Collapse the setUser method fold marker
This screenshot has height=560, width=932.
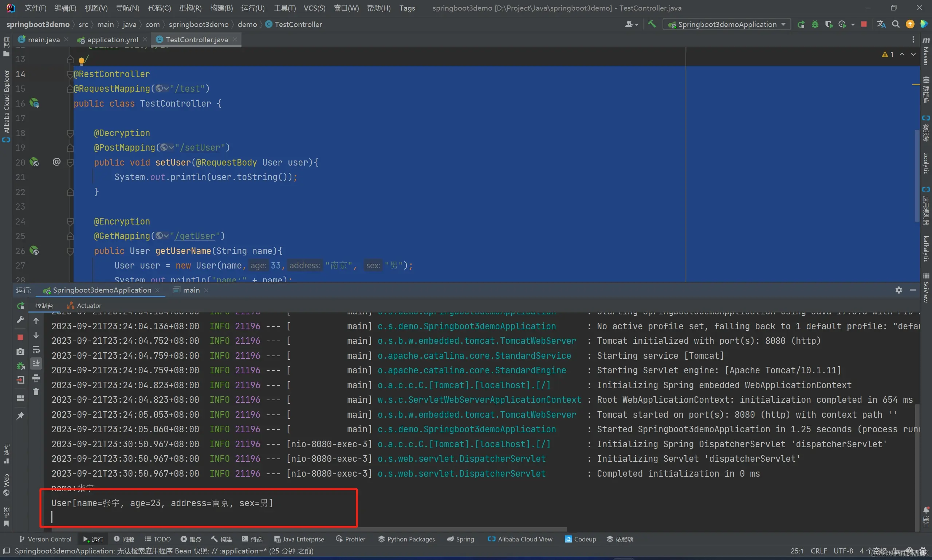(70, 163)
